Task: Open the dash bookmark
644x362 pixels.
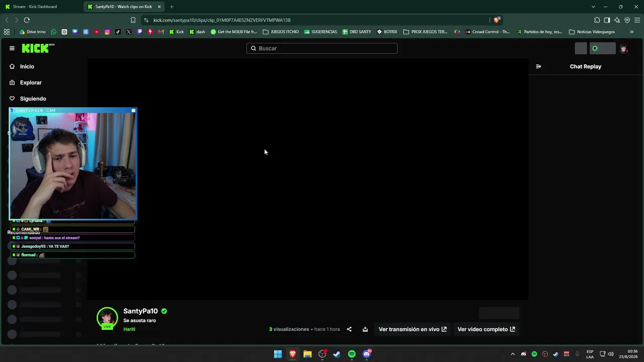Action: point(197,32)
